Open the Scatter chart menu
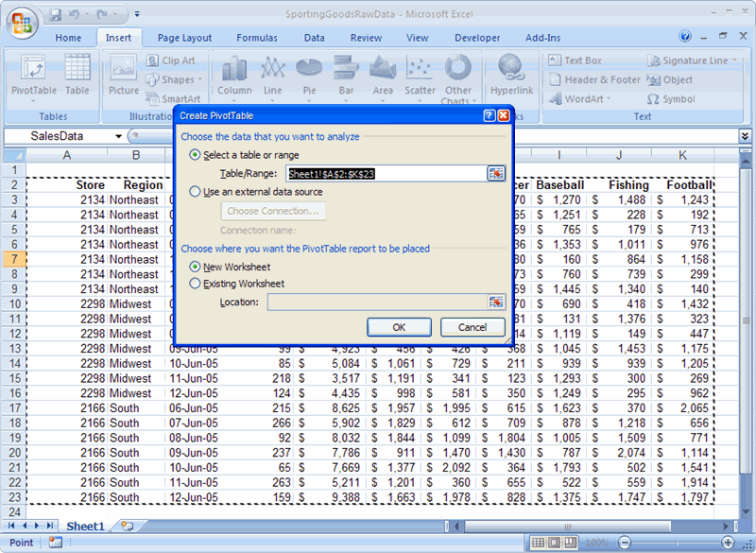The height and width of the screenshot is (553, 756). pos(420,78)
